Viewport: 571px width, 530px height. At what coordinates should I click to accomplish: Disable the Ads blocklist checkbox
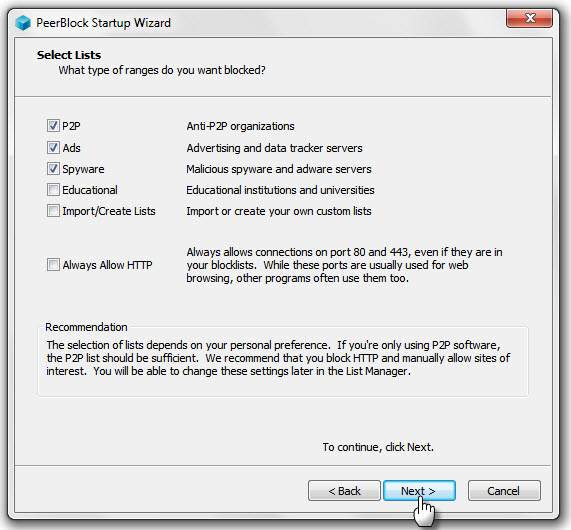tap(53, 148)
